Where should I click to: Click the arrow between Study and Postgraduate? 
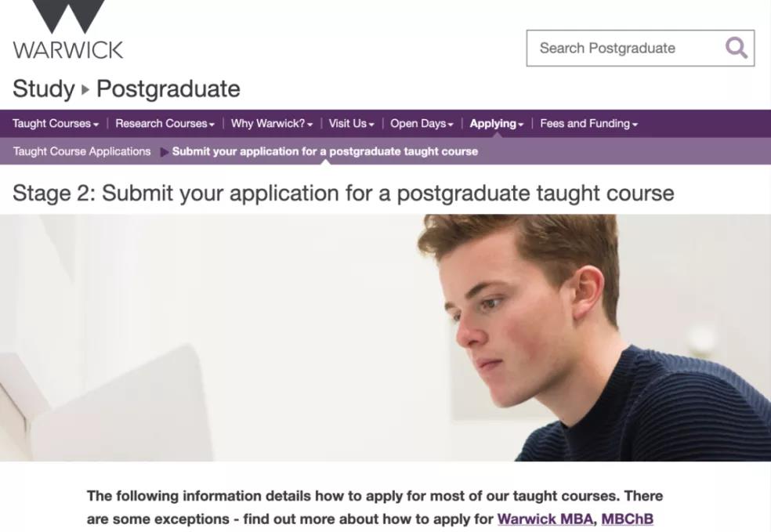click(85, 89)
